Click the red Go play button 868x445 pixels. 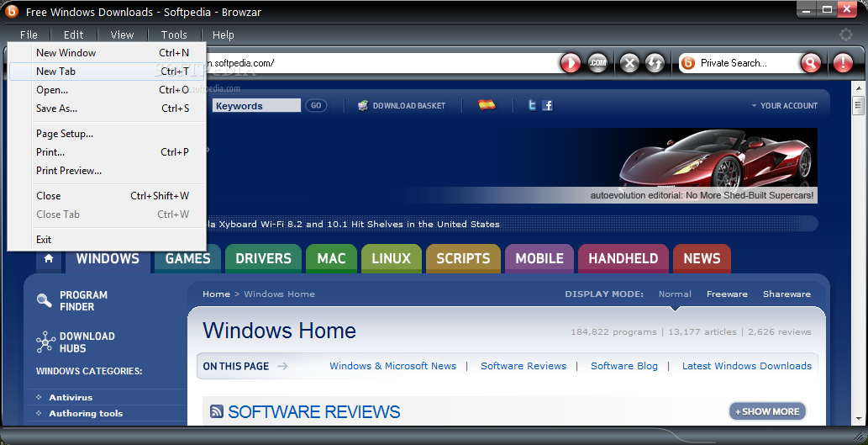[571, 63]
